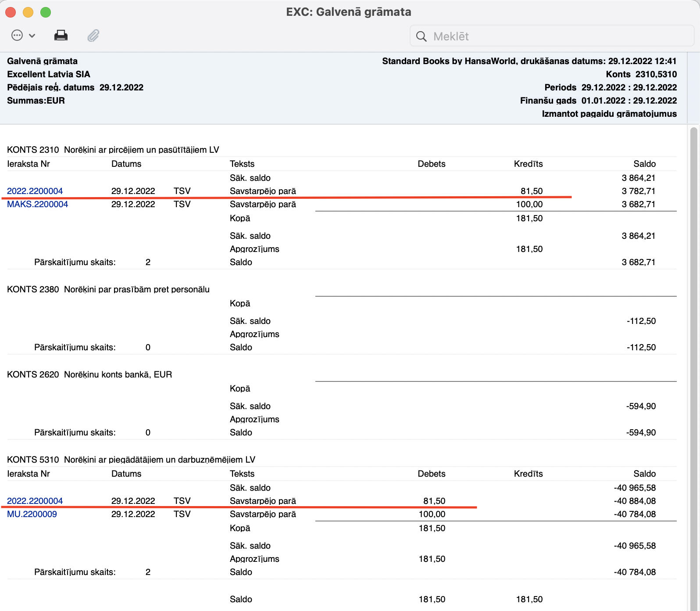Close the Galvenā grāmata window
The width and height of the screenshot is (700, 611).
(x=11, y=12)
